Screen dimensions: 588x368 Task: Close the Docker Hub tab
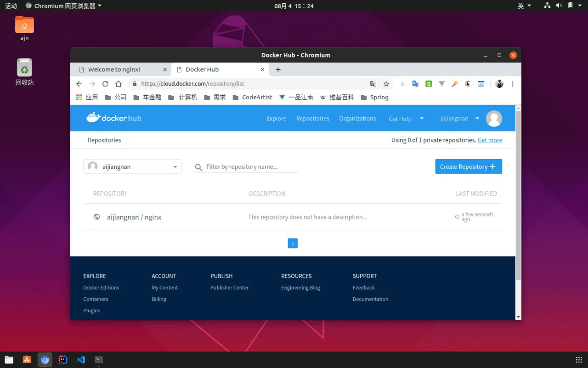pos(263,69)
